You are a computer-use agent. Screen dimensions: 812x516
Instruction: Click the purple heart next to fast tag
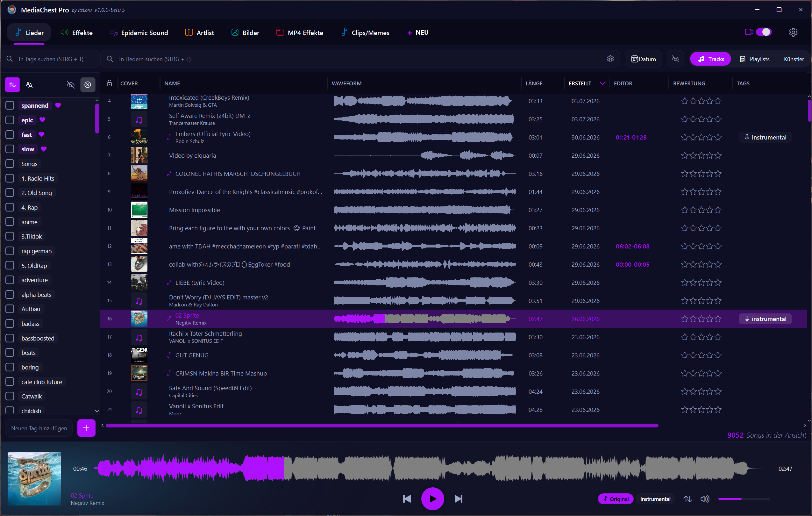pyautogui.click(x=41, y=134)
